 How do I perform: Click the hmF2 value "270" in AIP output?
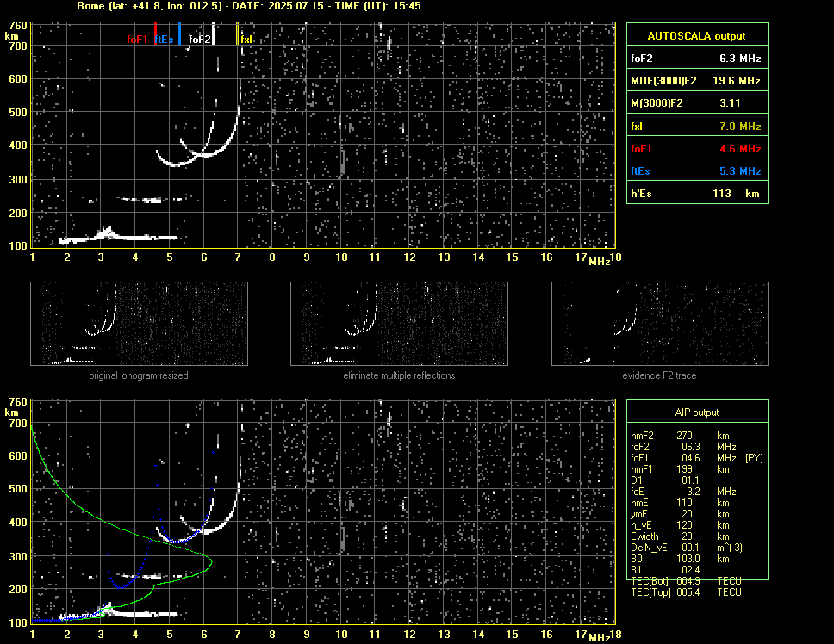tap(684, 436)
